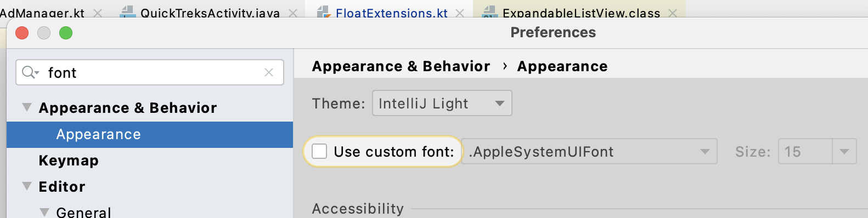This screenshot has height=218, width=868.
Task: Collapse the General tree node
Action: (44, 212)
